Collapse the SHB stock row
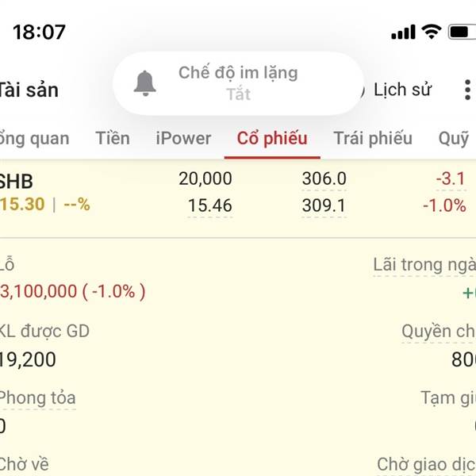The image size is (476, 476). point(17,179)
